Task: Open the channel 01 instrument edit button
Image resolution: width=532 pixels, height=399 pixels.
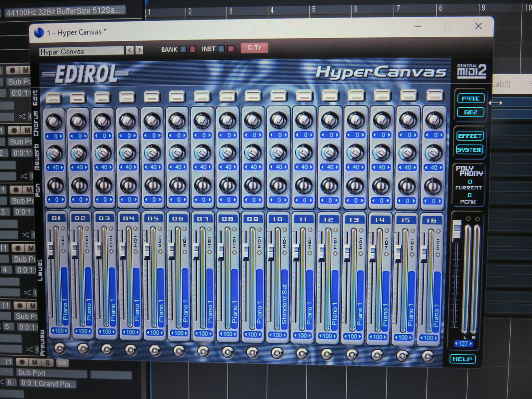Action: (x=54, y=97)
